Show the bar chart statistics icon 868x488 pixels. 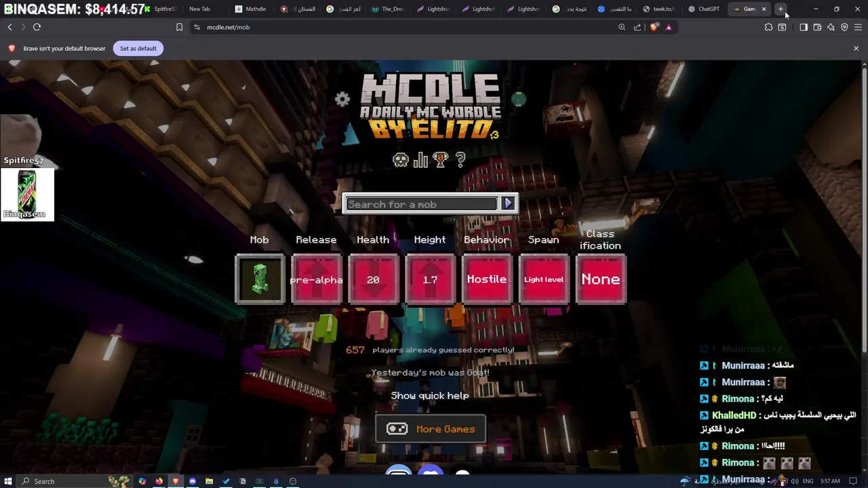click(x=420, y=160)
